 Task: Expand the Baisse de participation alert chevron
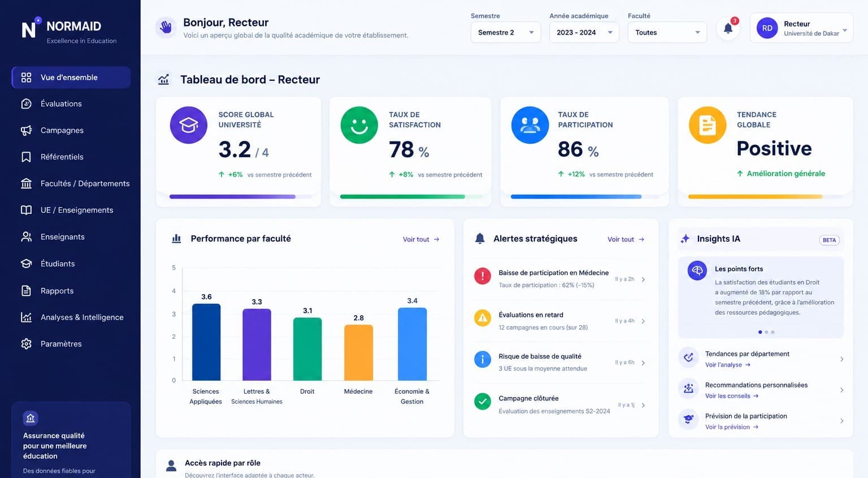point(643,279)
